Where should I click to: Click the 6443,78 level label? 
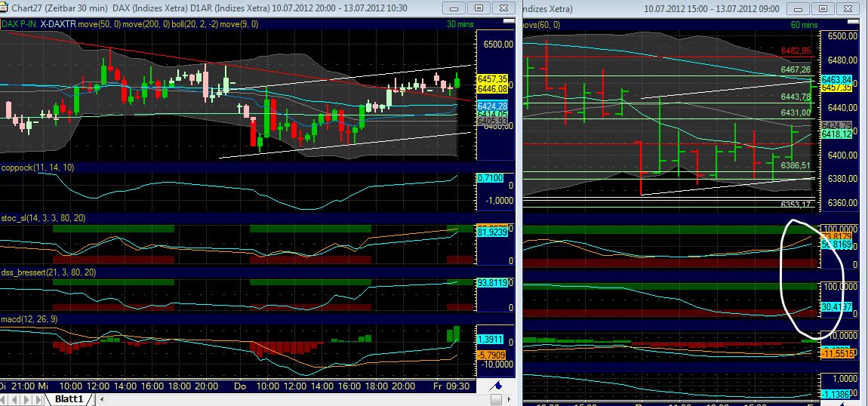point(796,97)
